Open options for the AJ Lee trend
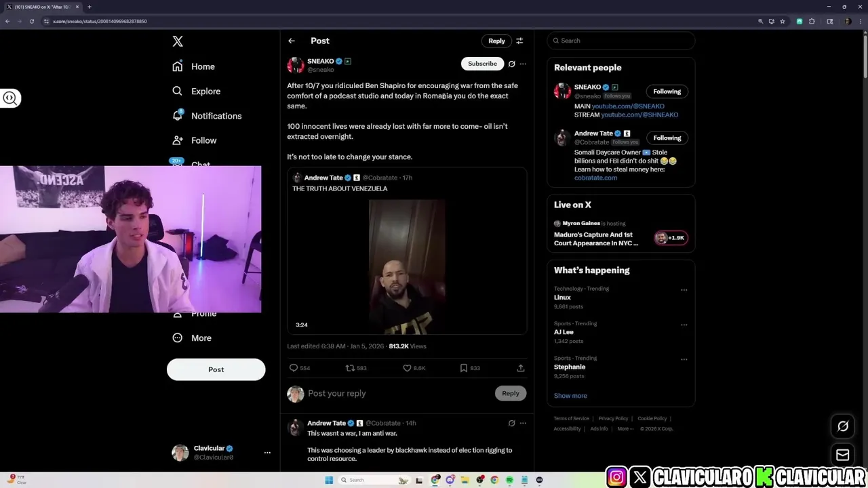868x488 pixels. [x=684, y=325]
